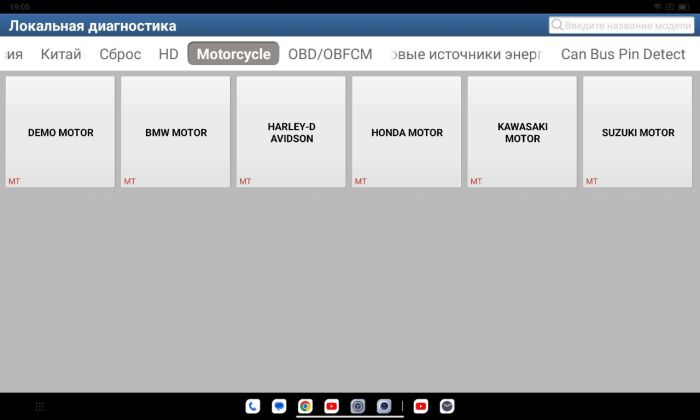Open the OBD/OBFCM tab
The image size is (700, 420).
click(330, 54)
